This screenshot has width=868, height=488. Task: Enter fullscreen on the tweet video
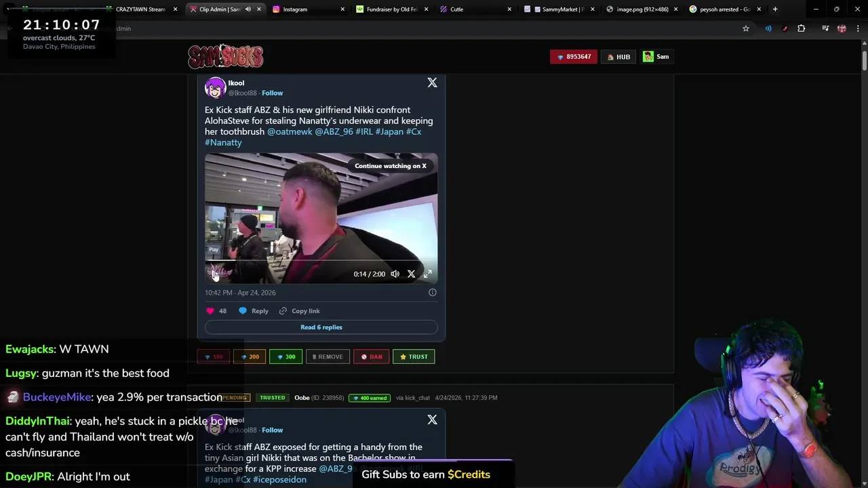428,274
